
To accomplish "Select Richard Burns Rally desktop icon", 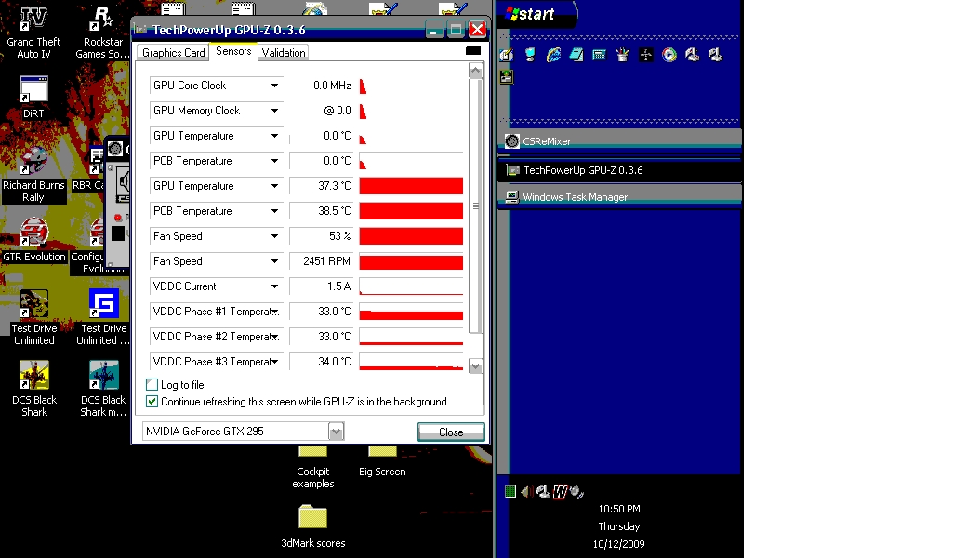I will tap(33, 174).
